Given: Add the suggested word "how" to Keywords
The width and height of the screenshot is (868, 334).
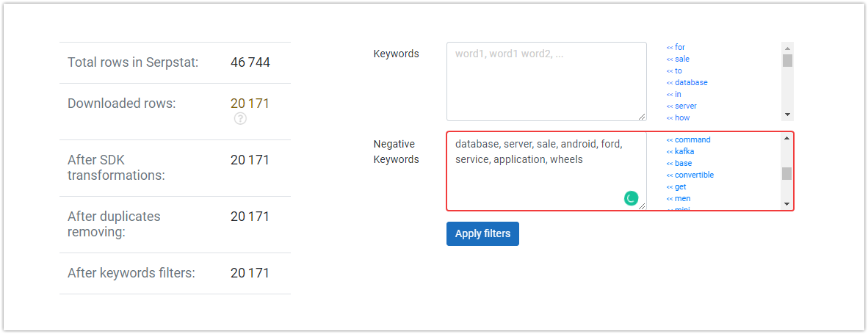Looking at the screenshot, I should coord(678,117).
